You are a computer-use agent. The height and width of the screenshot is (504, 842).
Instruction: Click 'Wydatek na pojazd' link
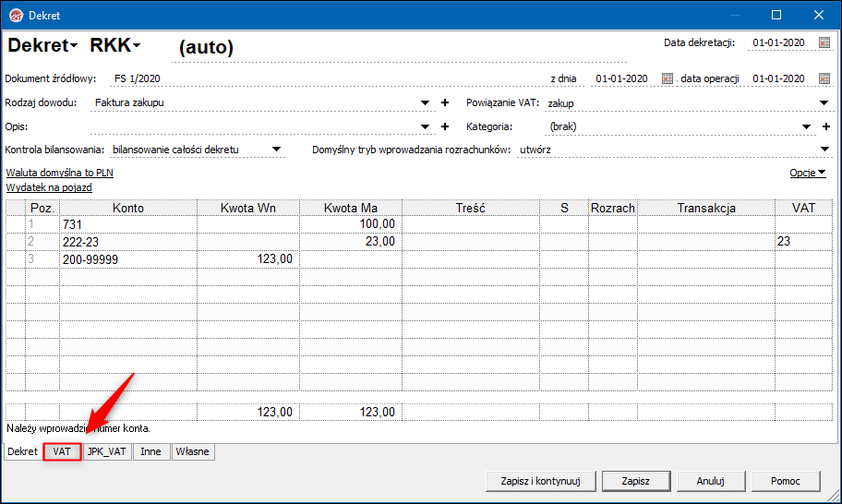49,188
